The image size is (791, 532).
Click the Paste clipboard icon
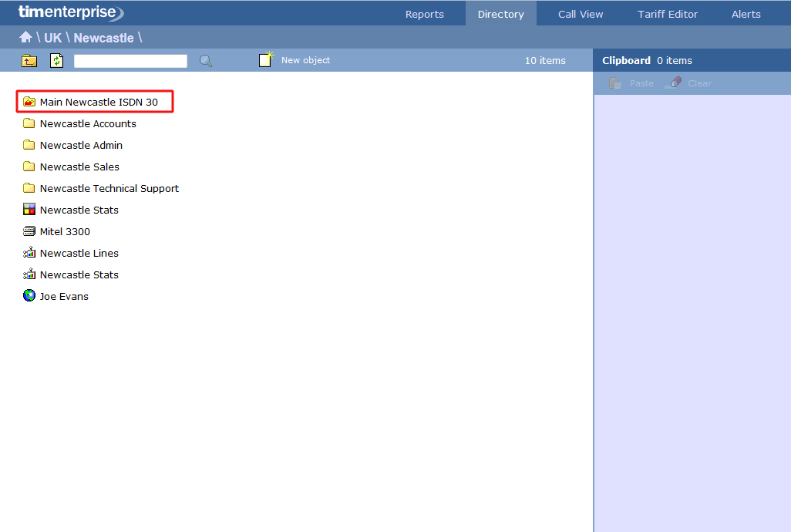pos(614,83)
